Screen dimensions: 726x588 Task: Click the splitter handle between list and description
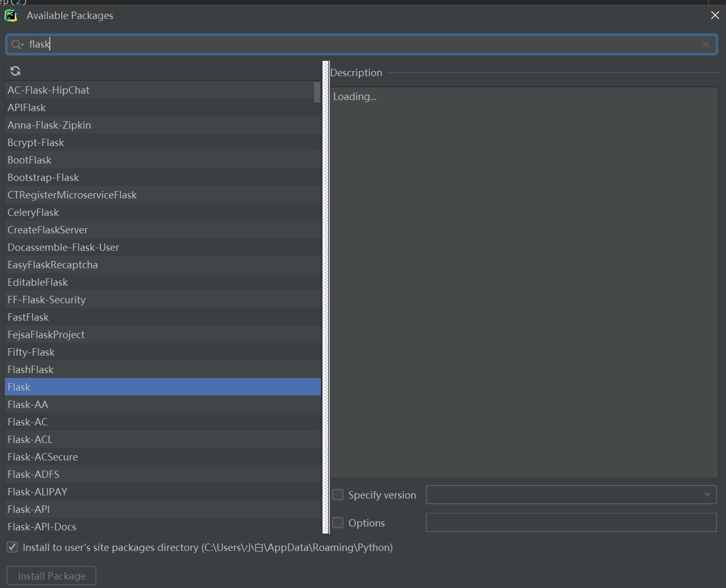pyautogui.click(x=326, y=297)
